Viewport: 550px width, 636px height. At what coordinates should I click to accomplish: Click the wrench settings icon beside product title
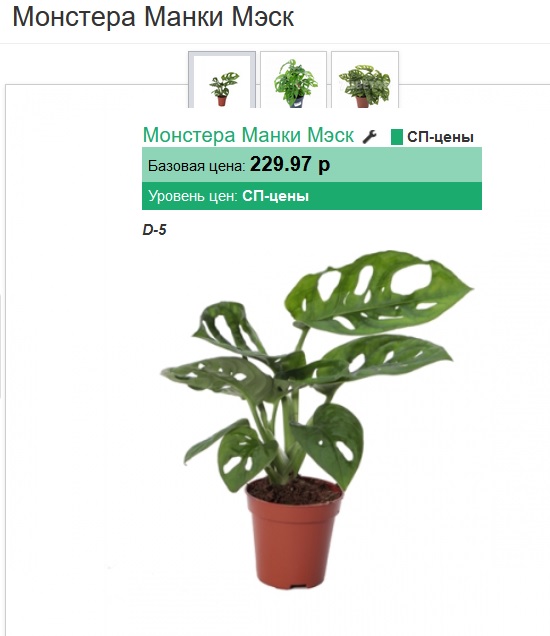coord(370,137)
